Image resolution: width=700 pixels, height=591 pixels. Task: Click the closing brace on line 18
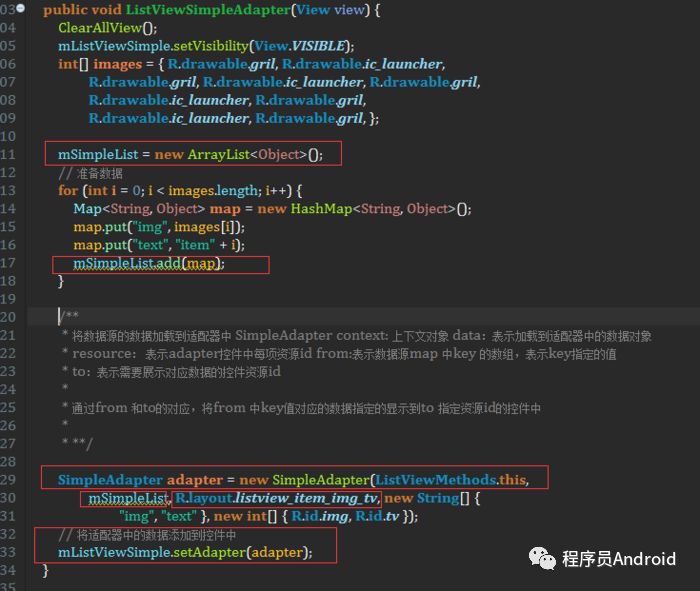pyautogui.click(x=61, y=281)
